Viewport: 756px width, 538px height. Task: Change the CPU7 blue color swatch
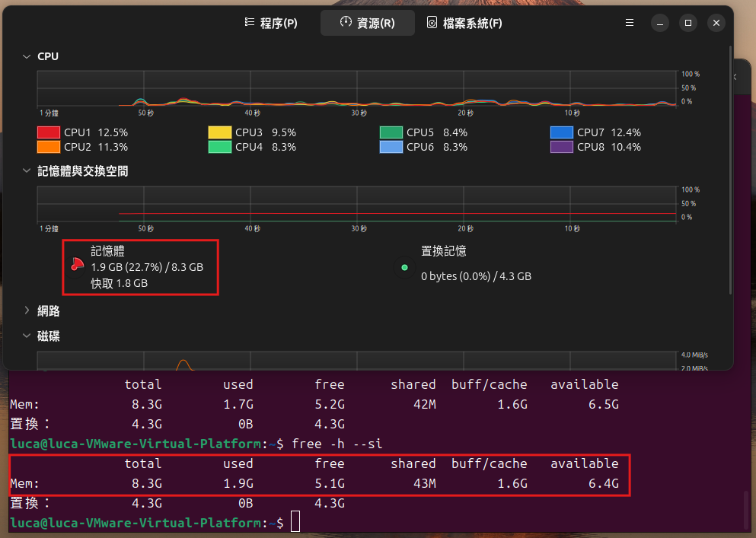562,132
